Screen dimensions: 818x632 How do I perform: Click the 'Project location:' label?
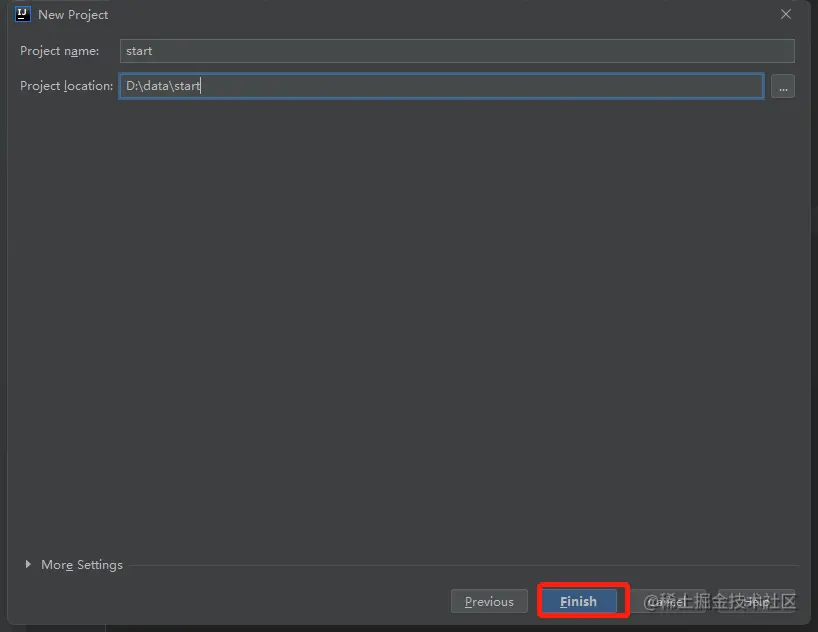point(66,86)
